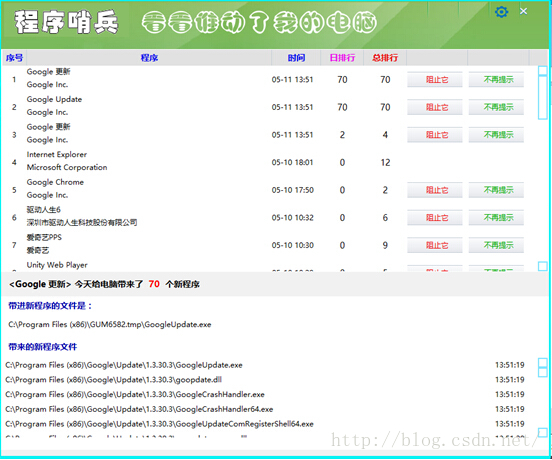Click the Microsoft Corporation publisher text

tap(67, 168)
